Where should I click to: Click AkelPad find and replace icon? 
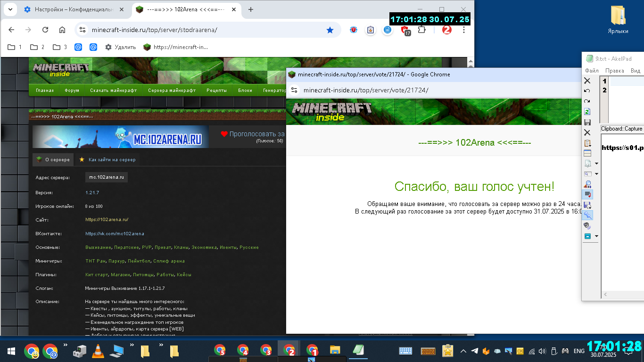tap(587, 184)
